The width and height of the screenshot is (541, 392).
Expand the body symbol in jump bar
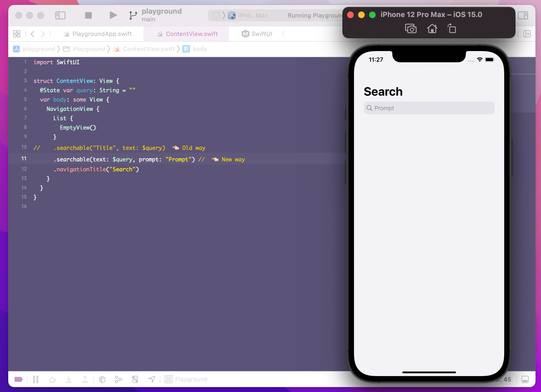point(199,49)
